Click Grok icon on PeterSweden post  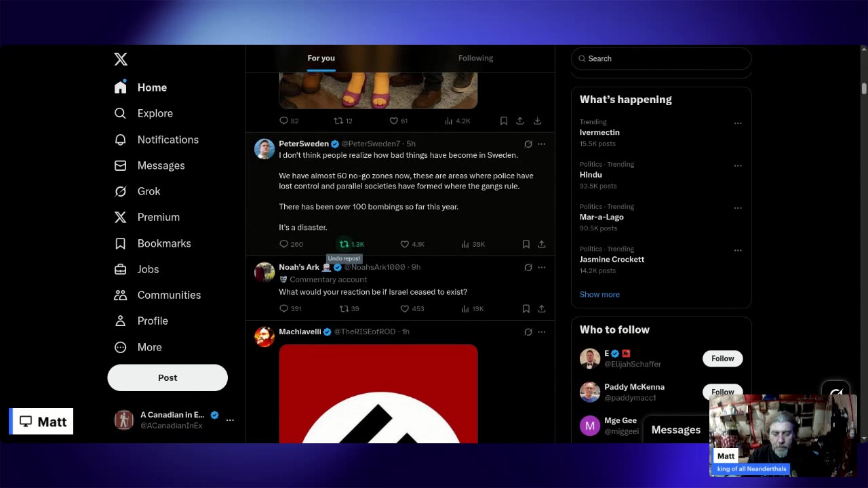pos(528,144)
